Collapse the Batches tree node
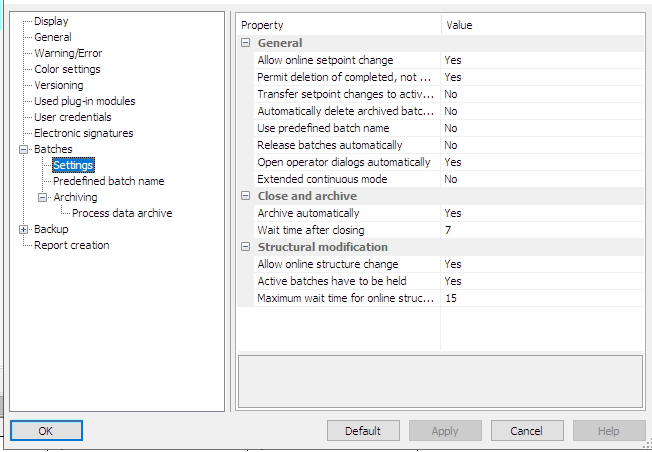Viewport: 652px width, 452px height. pos(24,149)
